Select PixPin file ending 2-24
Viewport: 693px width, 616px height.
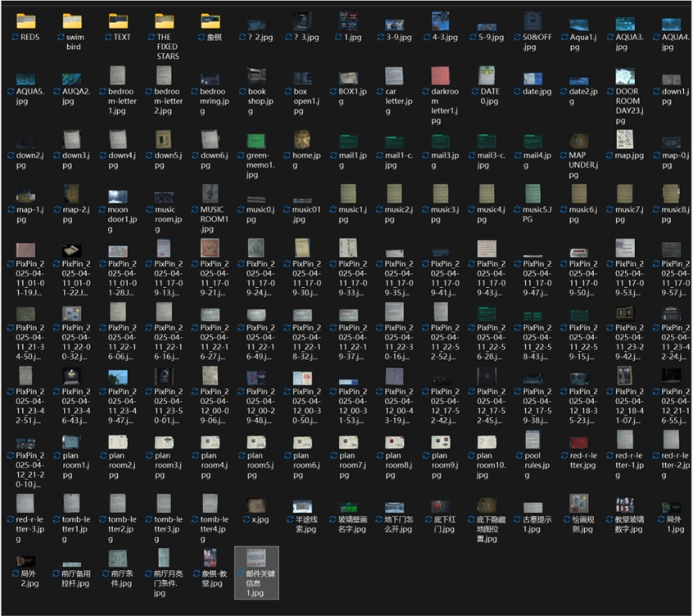point(672,332)
